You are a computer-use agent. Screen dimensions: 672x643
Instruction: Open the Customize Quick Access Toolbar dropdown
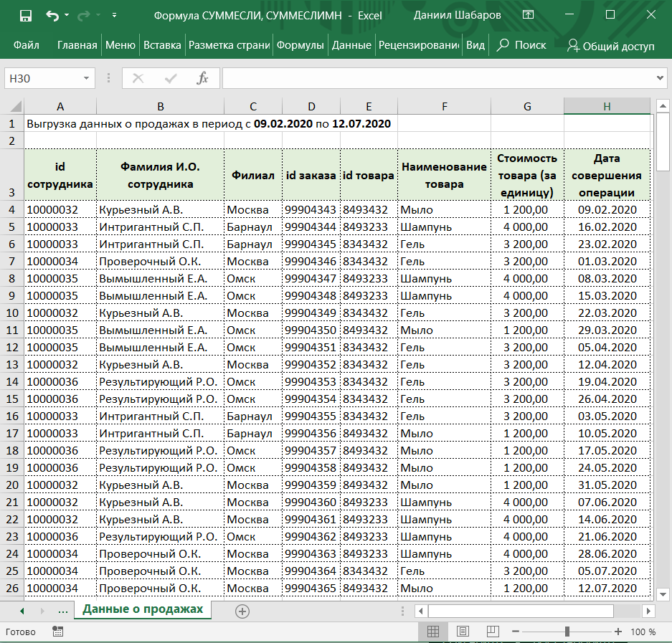[x=114, y=16]
